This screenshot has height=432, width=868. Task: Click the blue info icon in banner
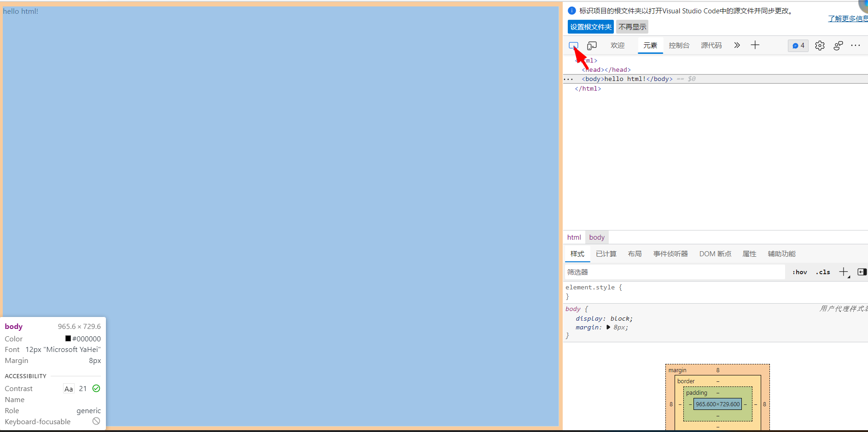pyautogui.click(x=572, y=11)
